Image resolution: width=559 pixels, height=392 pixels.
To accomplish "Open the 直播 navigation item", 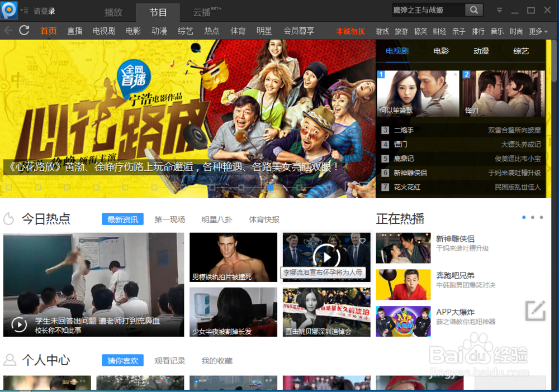I will 75,31.
